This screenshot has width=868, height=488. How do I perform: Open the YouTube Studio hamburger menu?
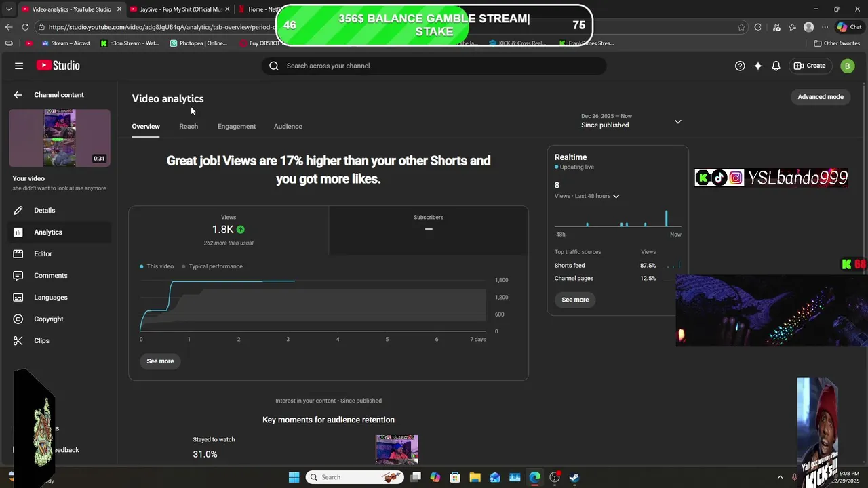coord(19,66)
